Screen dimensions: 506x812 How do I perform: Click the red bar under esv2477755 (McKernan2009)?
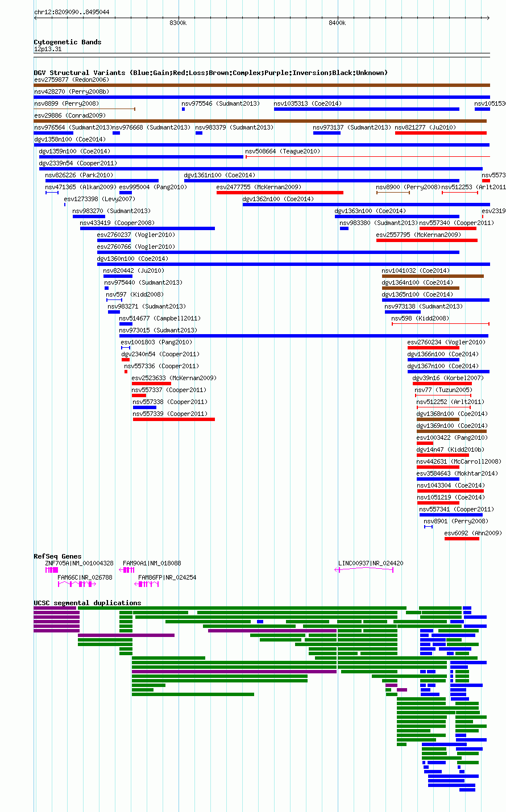280,193
